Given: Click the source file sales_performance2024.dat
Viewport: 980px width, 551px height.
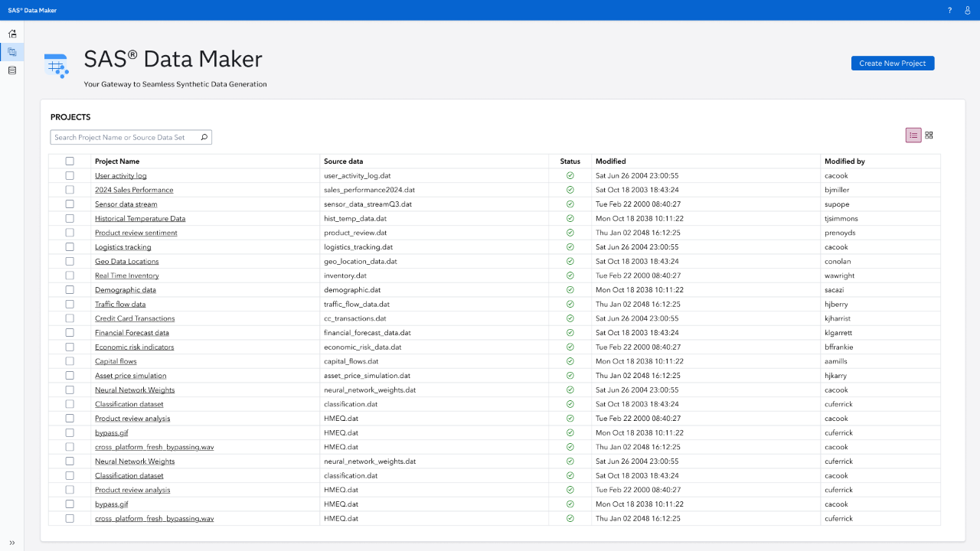Looking at the screenshot, I should tap(370, 190).
